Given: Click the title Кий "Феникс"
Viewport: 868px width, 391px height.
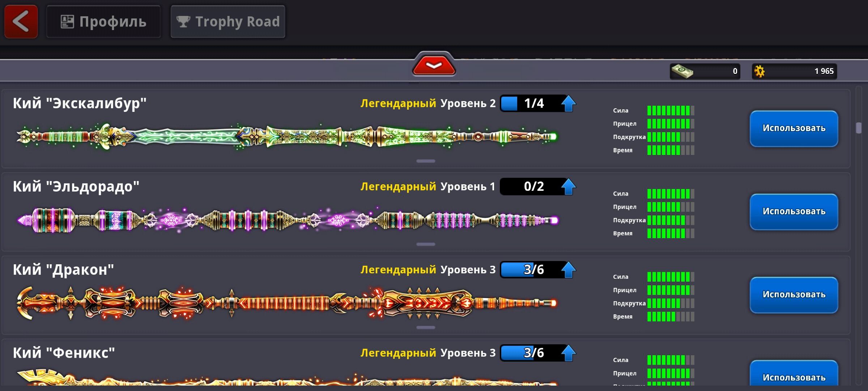Looking at the screenshot, I should coord(64,353).
